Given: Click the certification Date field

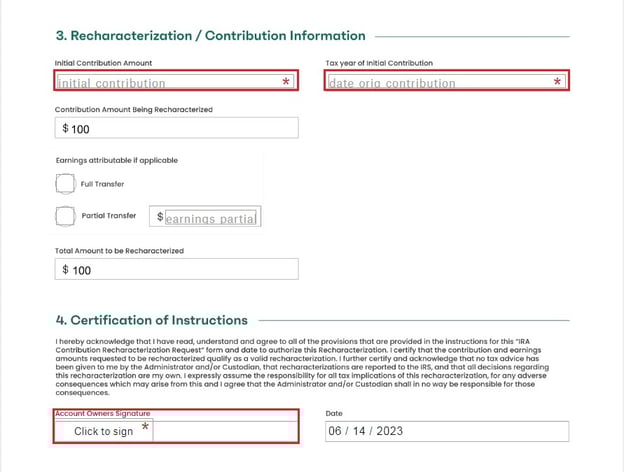Looking at the screenshot, I should tap(447, 431).
